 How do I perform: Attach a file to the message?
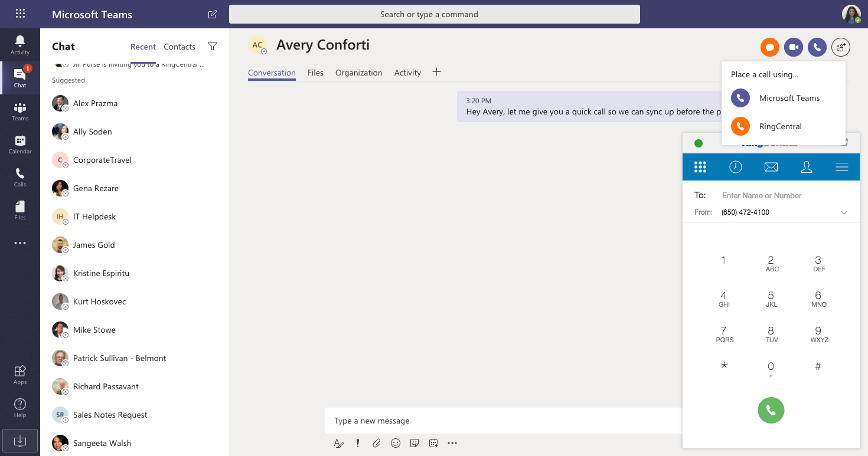coord(377,443)
